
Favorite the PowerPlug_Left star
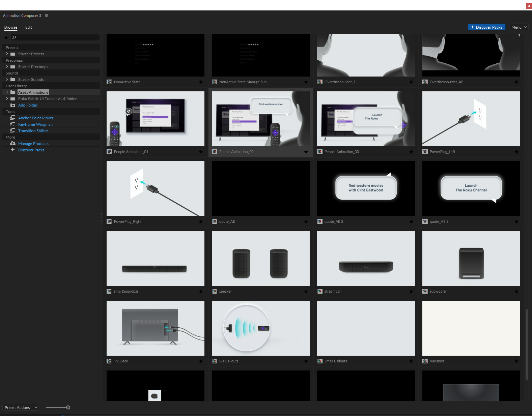click(x=516, y=152)
